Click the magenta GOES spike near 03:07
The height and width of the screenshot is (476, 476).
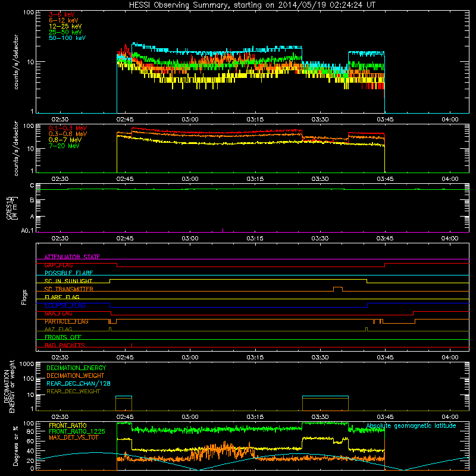223,230
